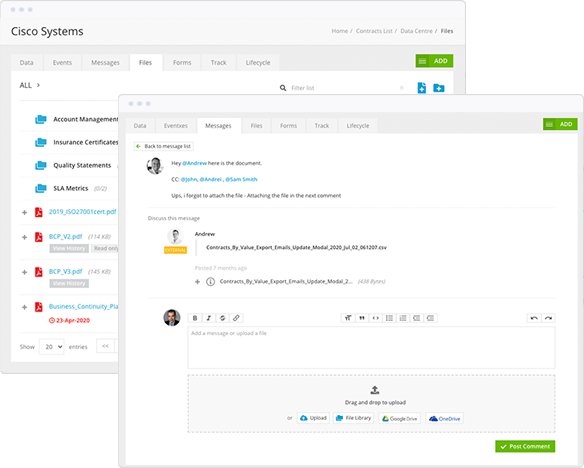Image resolution: width=584 pixels, height=468 pixels.
Task: Expand the BCP_V2.pdf row plus
Action: (25, 237)
